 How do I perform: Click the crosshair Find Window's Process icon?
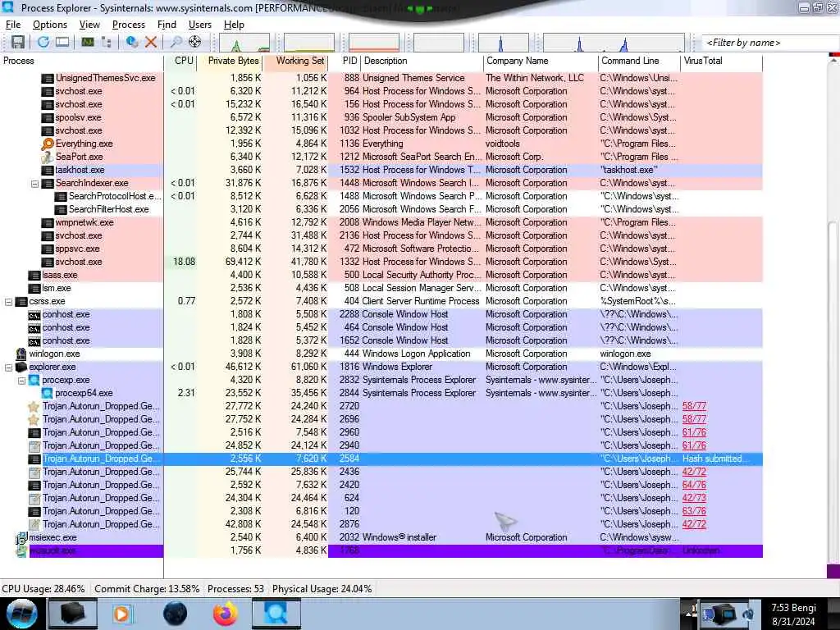click(195, 42)
